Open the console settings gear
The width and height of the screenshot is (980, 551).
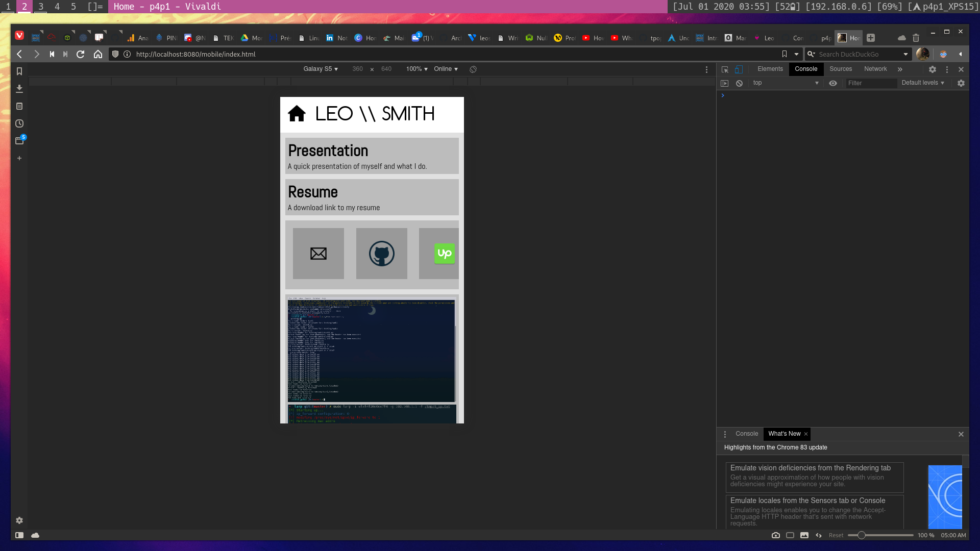pos(961,83)
